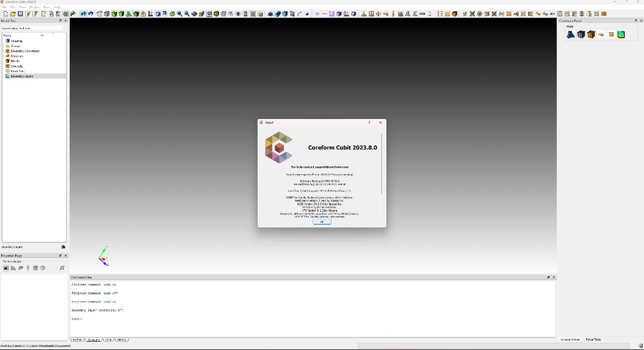Select Node Sets in the Model Tree
Viewport: 644px width, 350px height.
click(18, 71)
